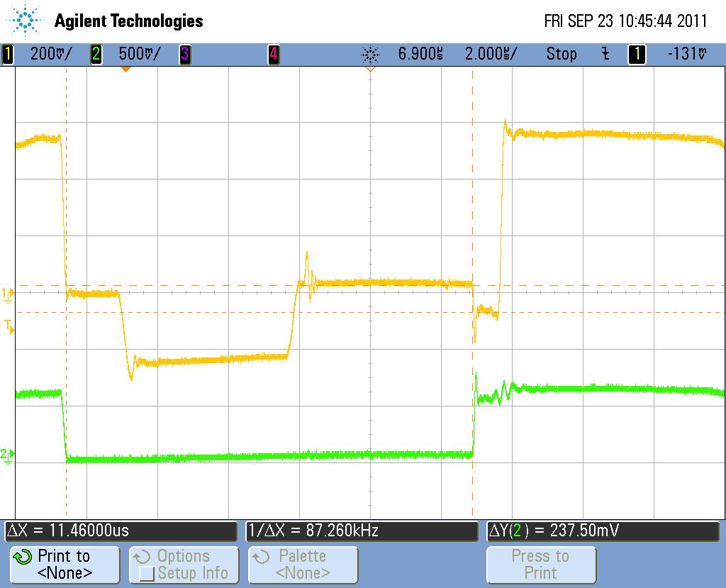The image size is (726, 588).
Task: Click the orange trigger position marker at top
Action: coord(125,69)
